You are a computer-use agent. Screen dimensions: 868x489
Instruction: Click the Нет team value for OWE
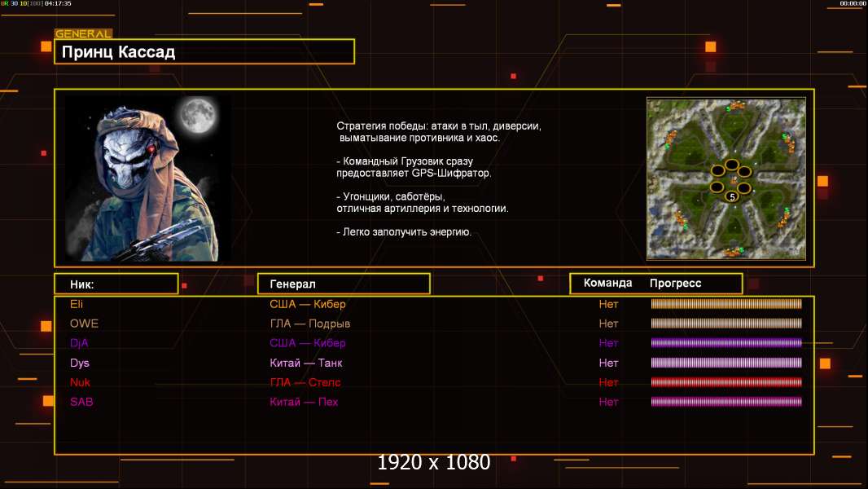(x=608, y=324)
